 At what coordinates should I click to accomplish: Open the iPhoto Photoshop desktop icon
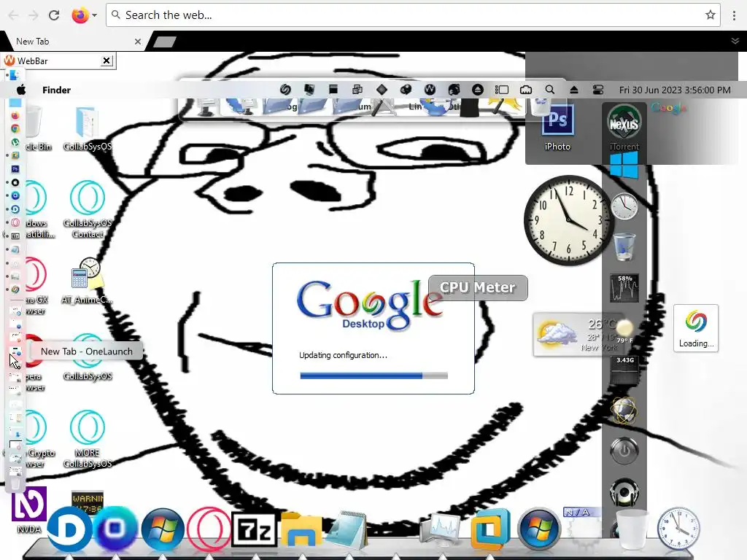[557, 128]
